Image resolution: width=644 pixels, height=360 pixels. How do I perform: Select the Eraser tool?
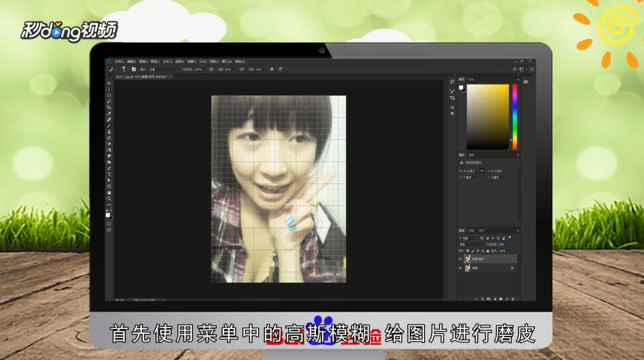tap(109, 143)
